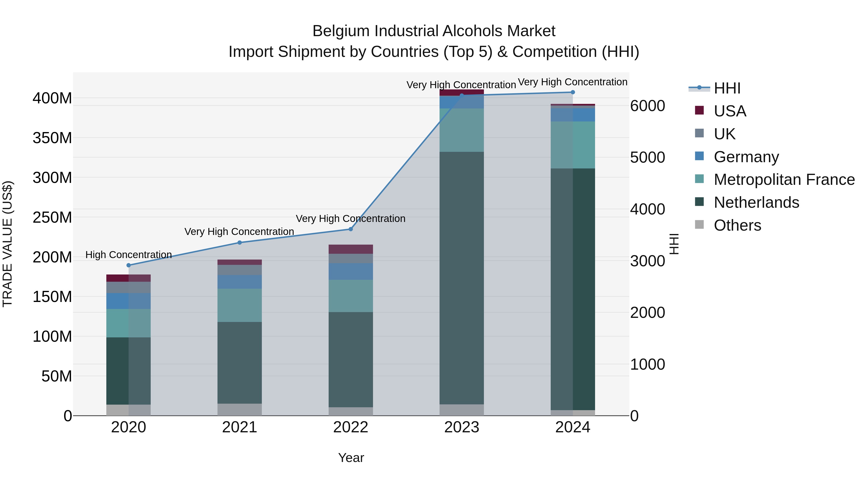Click the HHI data point for 2021
The height and width of the screenshot is (488, 868).
tap(240, 242)
